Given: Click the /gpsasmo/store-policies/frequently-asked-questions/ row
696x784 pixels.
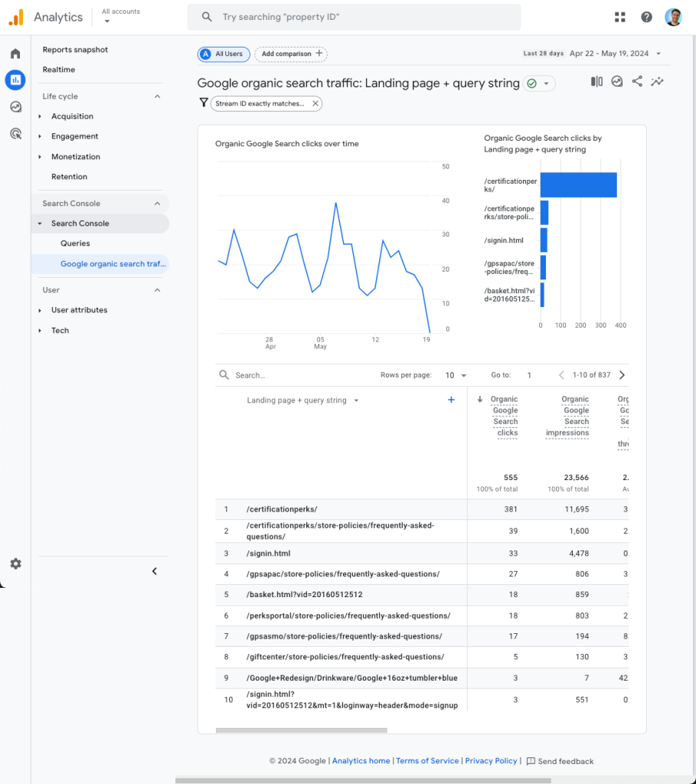Looking at the screenshot, I should pos(422,636).
